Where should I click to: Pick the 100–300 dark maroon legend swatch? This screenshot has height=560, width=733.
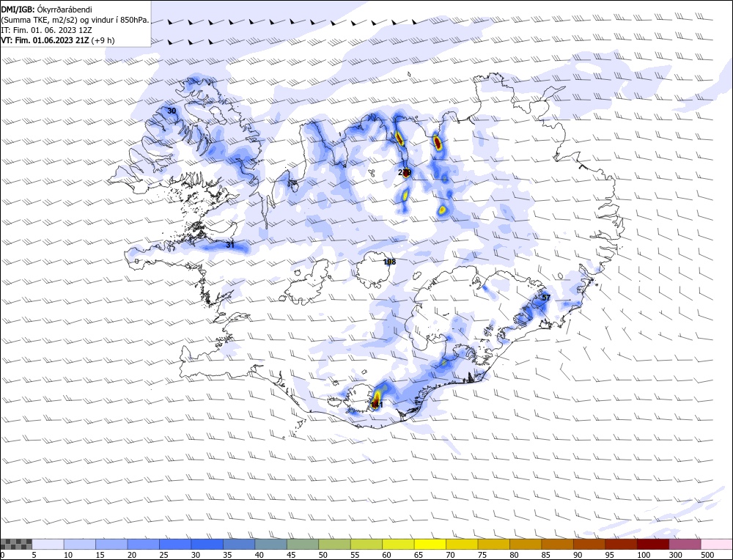coord(652,544)
